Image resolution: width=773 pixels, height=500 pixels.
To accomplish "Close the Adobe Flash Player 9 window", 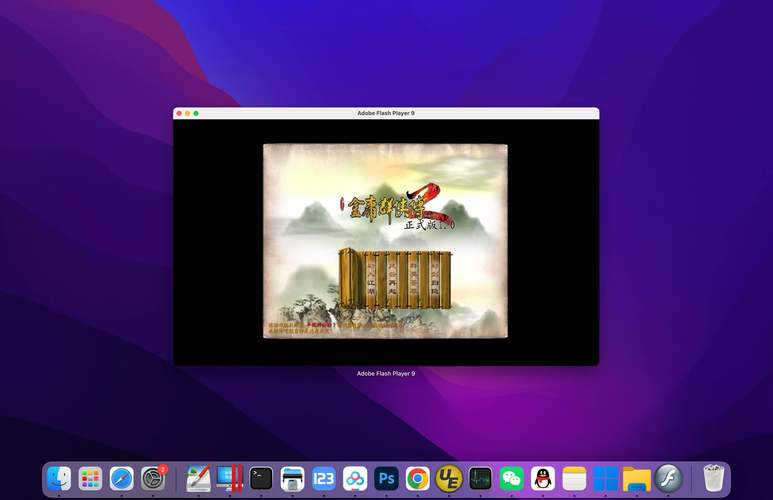I will coord(179,113).
